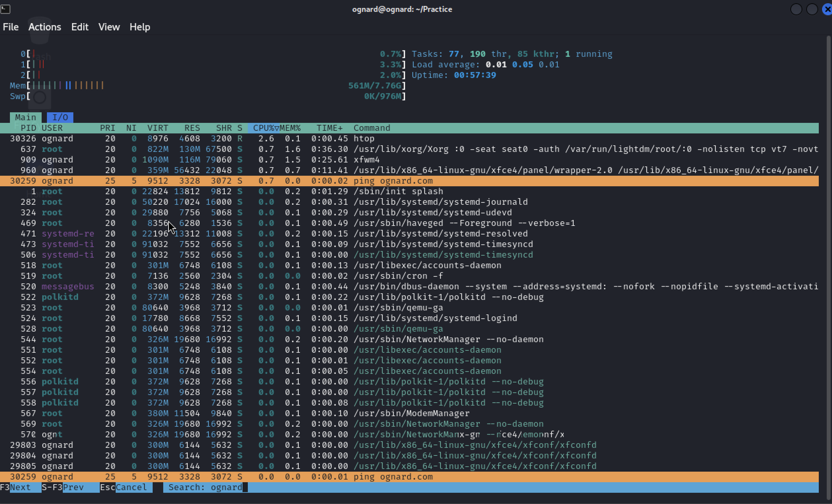The image size is (832, 504).
Task: Click the window title ognard@ognard: ~/Practice
Action: tap(402, 9)
